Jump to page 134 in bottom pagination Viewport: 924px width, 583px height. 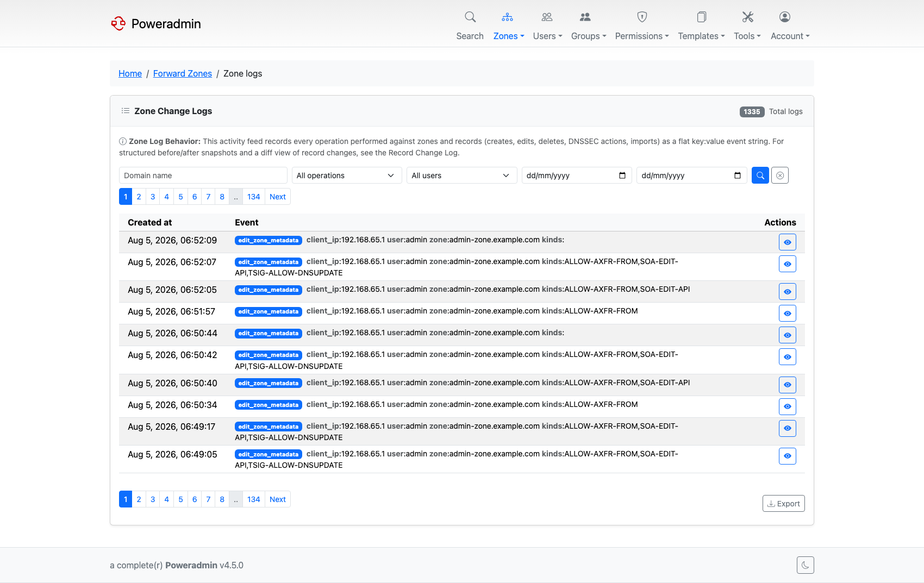click(254, 499)
